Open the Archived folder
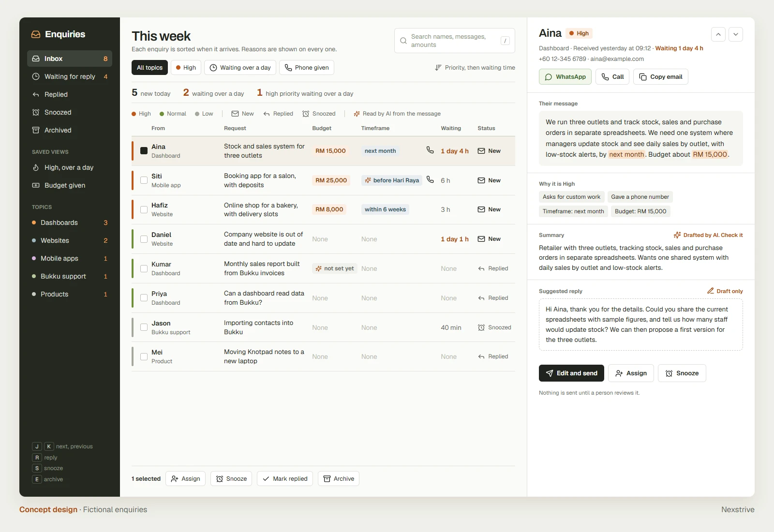This screenshot has width=774, height=532. (70, 130)
